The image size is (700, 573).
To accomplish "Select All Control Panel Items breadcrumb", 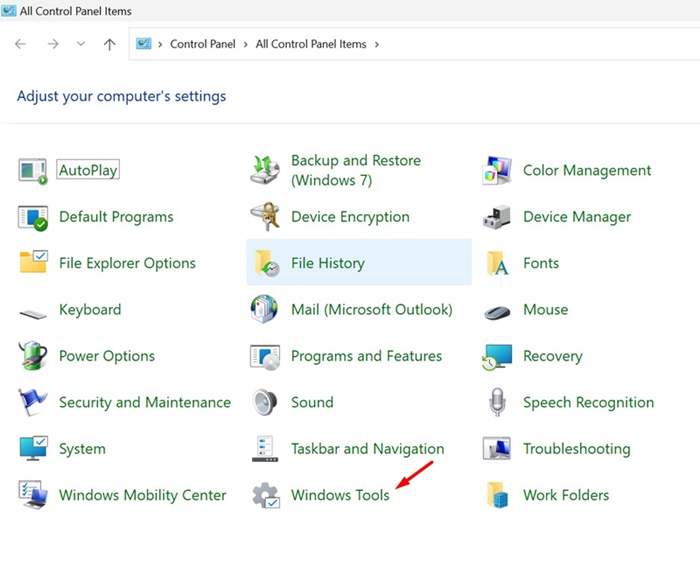I will click(310, 45).
